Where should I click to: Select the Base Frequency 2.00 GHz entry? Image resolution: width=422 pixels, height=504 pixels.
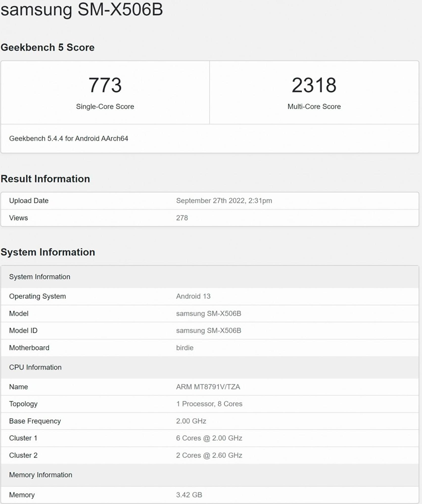(x=191, y=421)
